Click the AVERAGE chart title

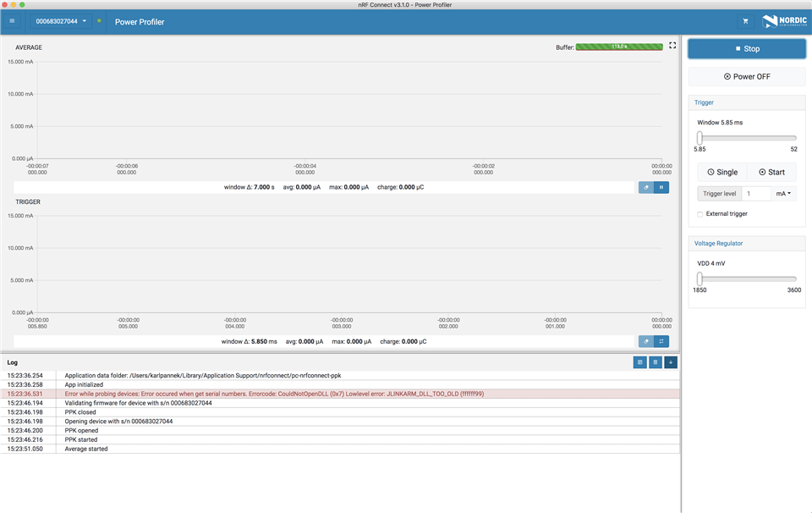[29, 47]
